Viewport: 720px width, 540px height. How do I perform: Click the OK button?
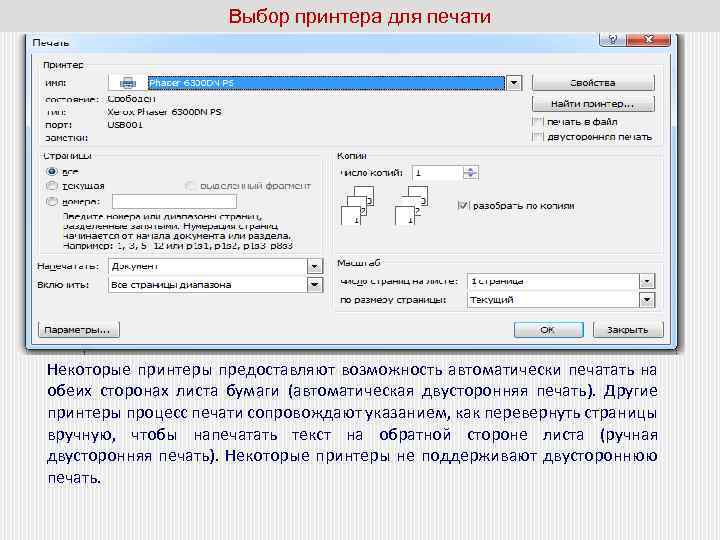[548, 330]
